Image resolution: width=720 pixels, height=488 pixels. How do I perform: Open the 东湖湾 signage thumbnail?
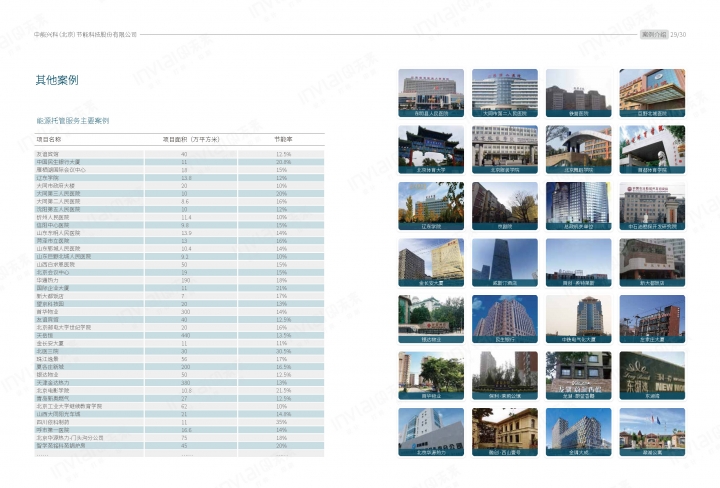pos(652,372)
